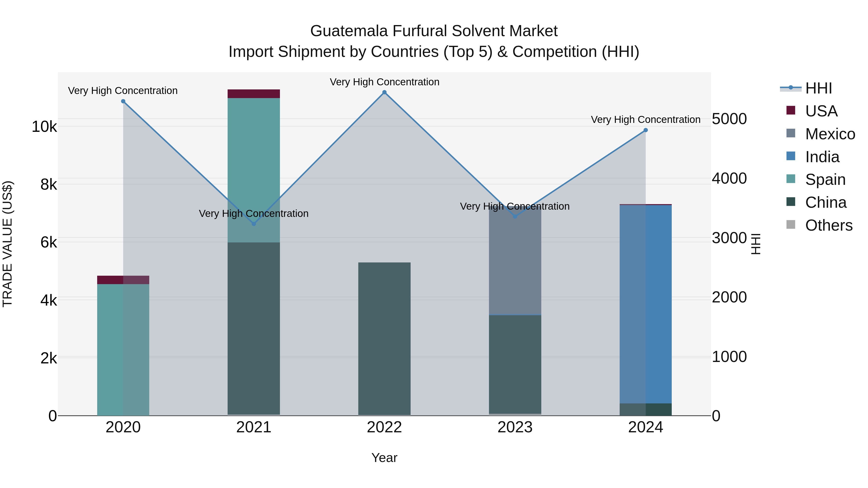Click the 3000 HHI axis tick label
This screenshot has height=488, width=868.
click(730, 238)
